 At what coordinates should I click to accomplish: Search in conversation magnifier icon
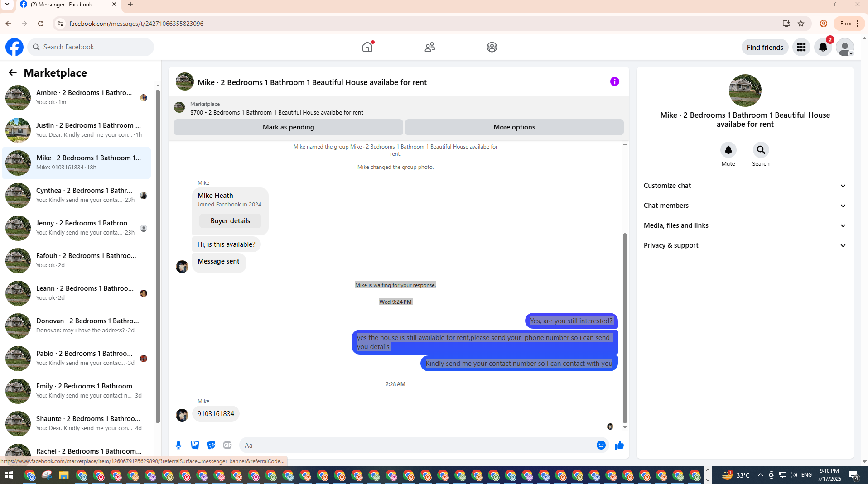(x=761, y=150)
